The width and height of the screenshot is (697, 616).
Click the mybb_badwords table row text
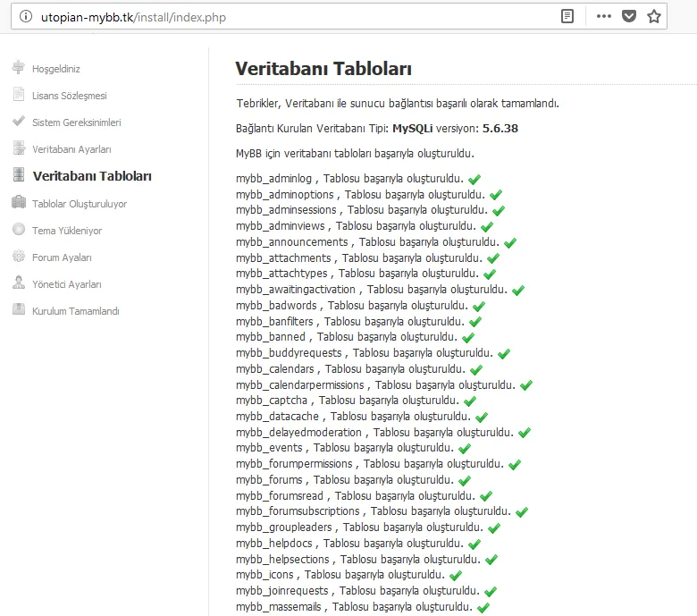(x=352, y=306)
